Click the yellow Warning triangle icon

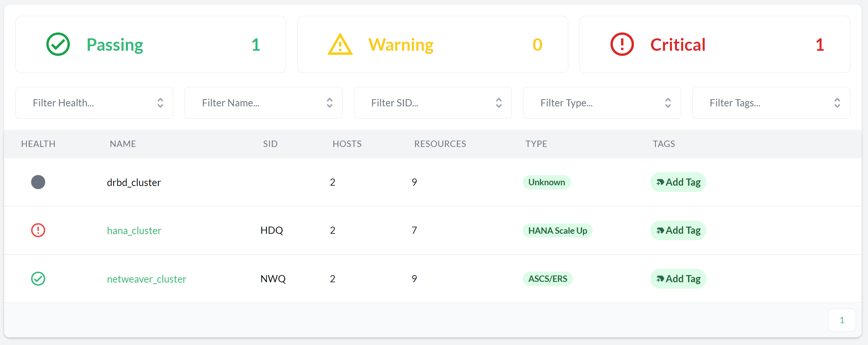(x=340, y=45)
